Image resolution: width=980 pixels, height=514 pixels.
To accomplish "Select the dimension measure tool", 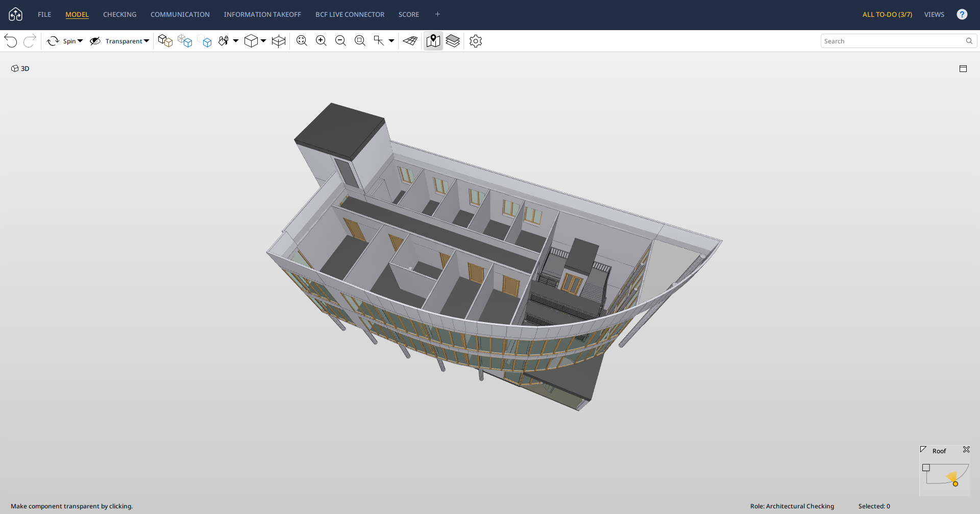I will tap(379, 41).
